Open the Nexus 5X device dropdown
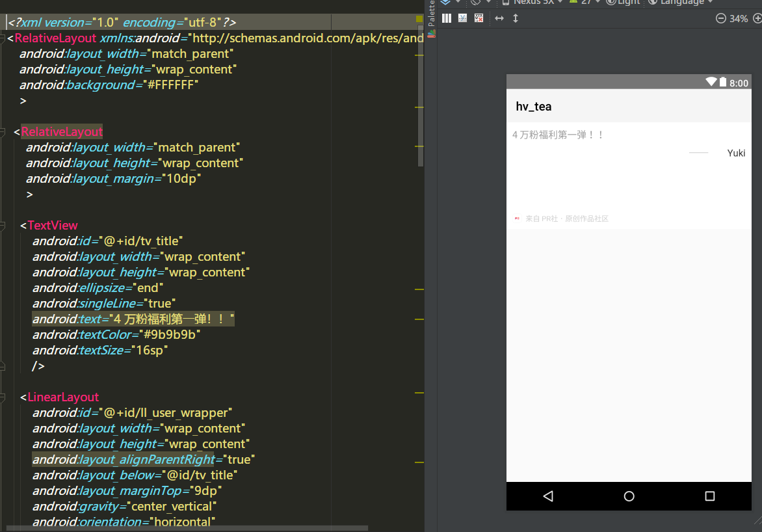 point(532,2)
